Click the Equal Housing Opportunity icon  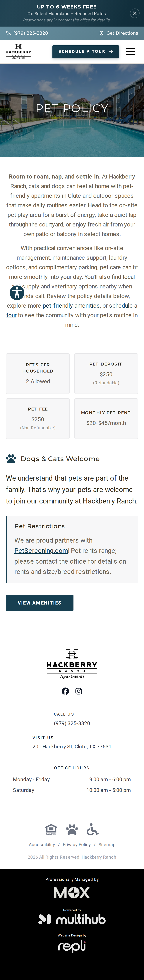coord(51,830)
